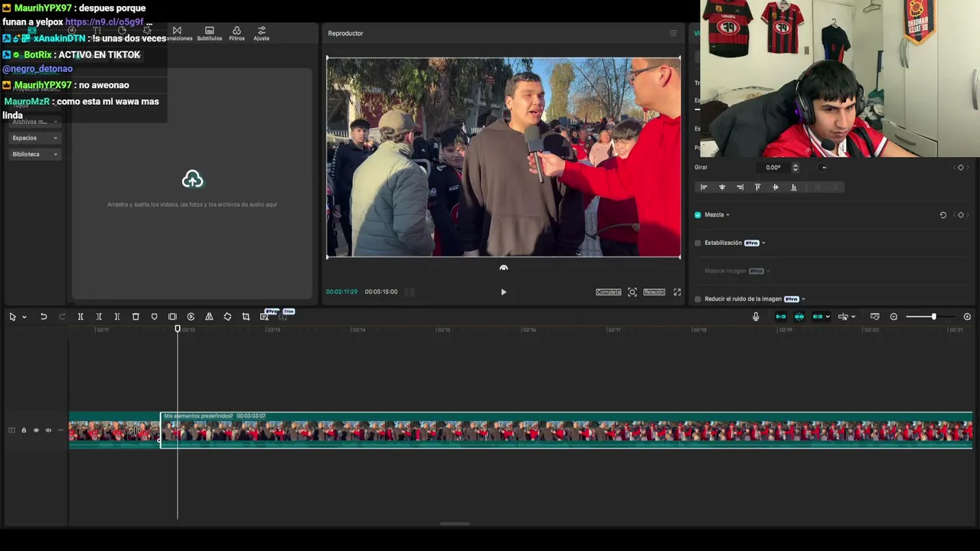Screen dimensions: 980x551
Task: Toggle clip linkage button
Action: (x=818, y=317)
